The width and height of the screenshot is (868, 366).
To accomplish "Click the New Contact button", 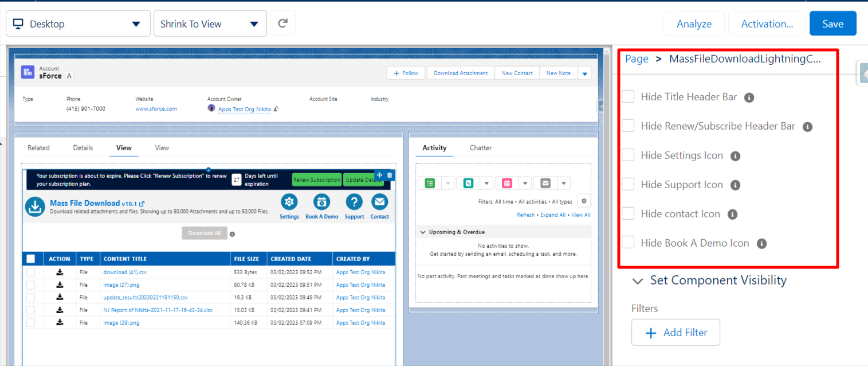I will [x=517, y=73].
